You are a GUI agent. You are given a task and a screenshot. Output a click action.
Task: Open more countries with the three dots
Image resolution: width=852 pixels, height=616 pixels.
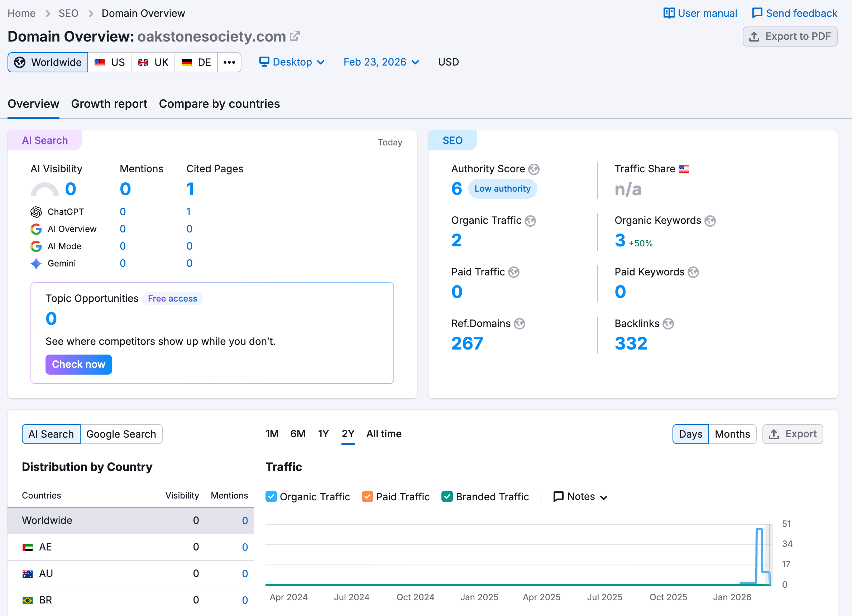click(229, 62)
